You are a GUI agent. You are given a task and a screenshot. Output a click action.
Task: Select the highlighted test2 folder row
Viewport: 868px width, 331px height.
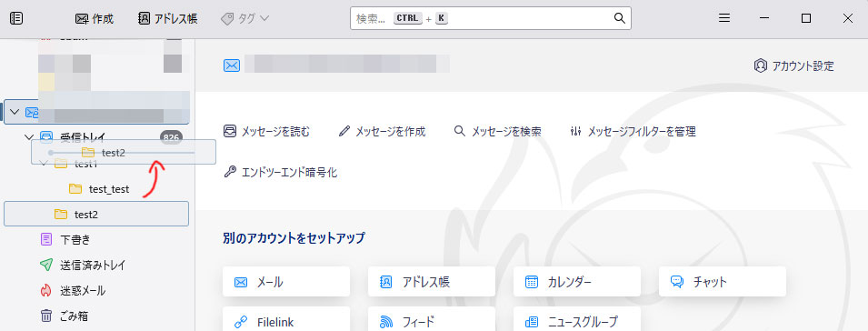[96, 214]
